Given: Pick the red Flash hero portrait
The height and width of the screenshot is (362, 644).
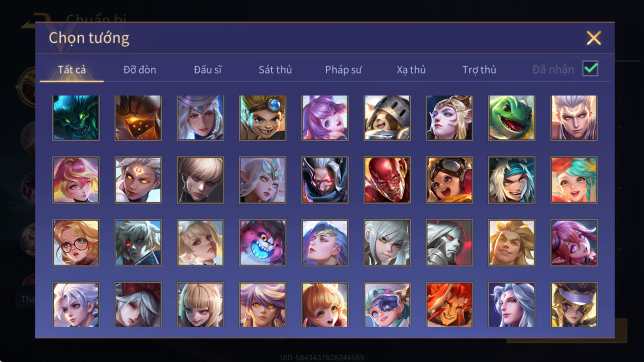Looking at the screenshot, I should point(387,180).
